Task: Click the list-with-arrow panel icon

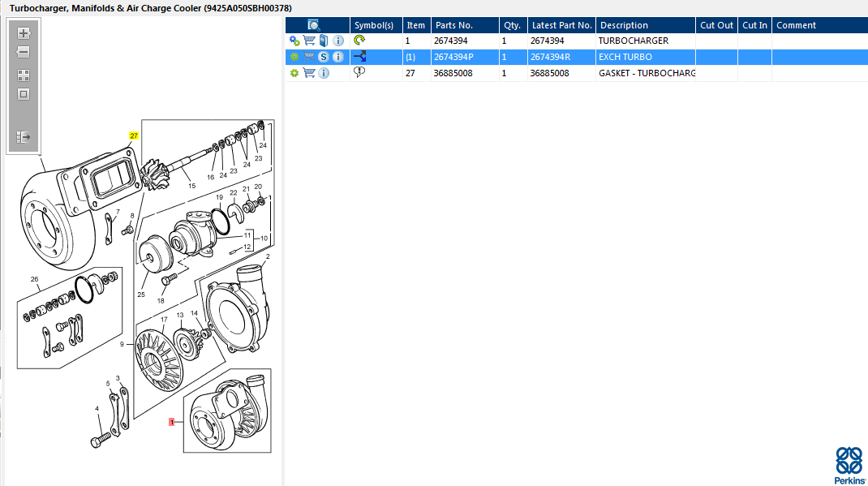Action: (24, 137)
